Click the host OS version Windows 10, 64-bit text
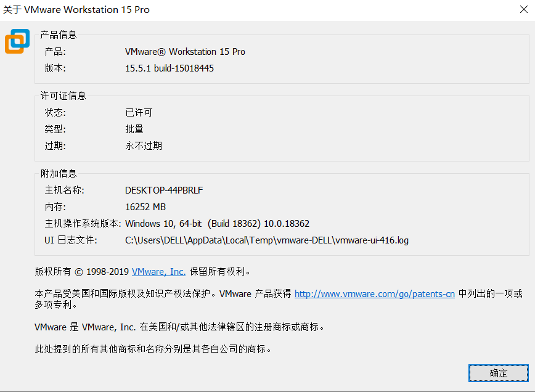This screenshot has width=535, height=392. click(217, 224)
